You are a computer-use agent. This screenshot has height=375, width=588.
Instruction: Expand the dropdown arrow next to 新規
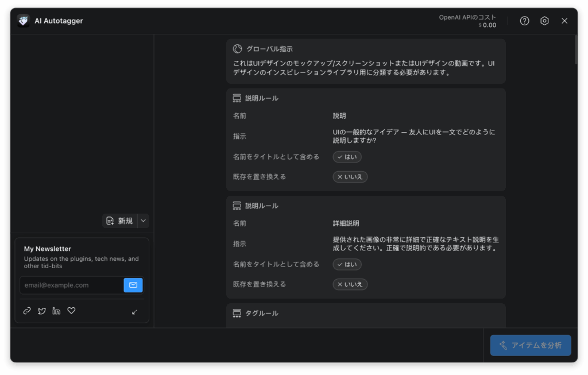(144, 221)
